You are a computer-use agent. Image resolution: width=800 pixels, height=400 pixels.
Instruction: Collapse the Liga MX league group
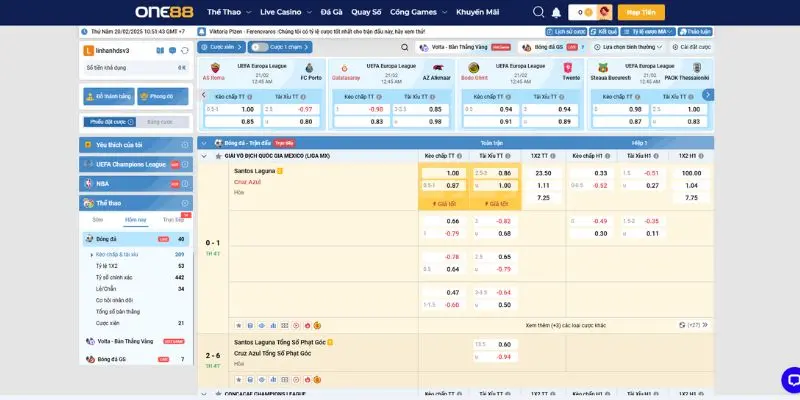click(204, 156)
